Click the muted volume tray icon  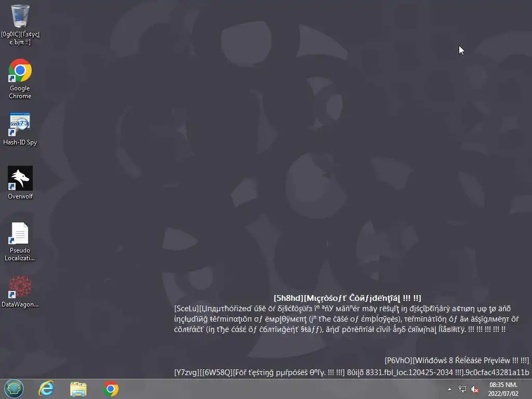[x=475, y=389]
